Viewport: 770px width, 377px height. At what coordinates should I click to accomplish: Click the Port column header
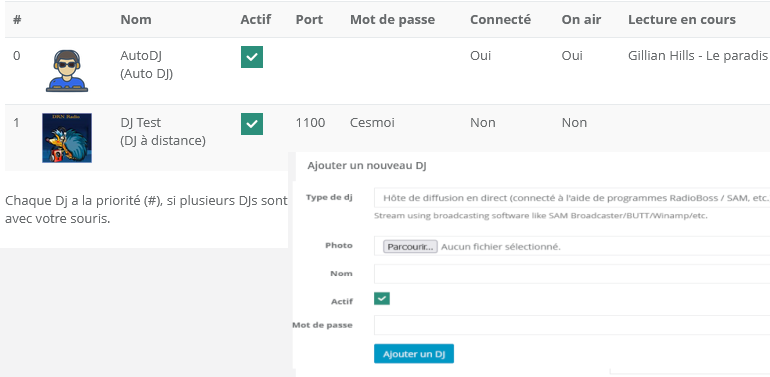309,20
